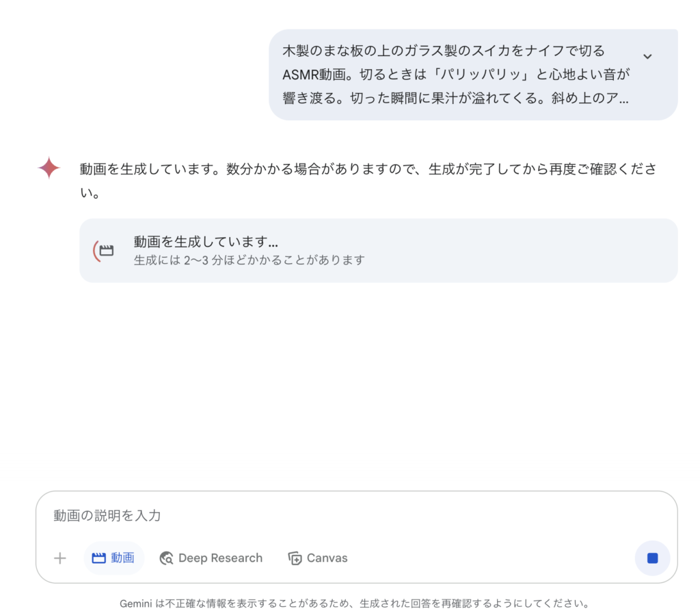Stop generation with the blue square button

(652, 558)
